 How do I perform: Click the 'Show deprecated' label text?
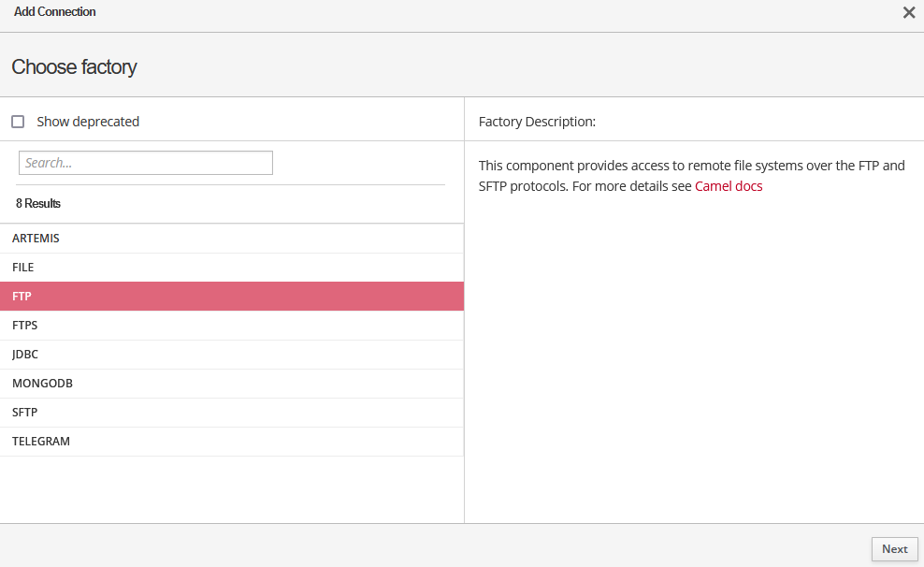coord(88,122)
